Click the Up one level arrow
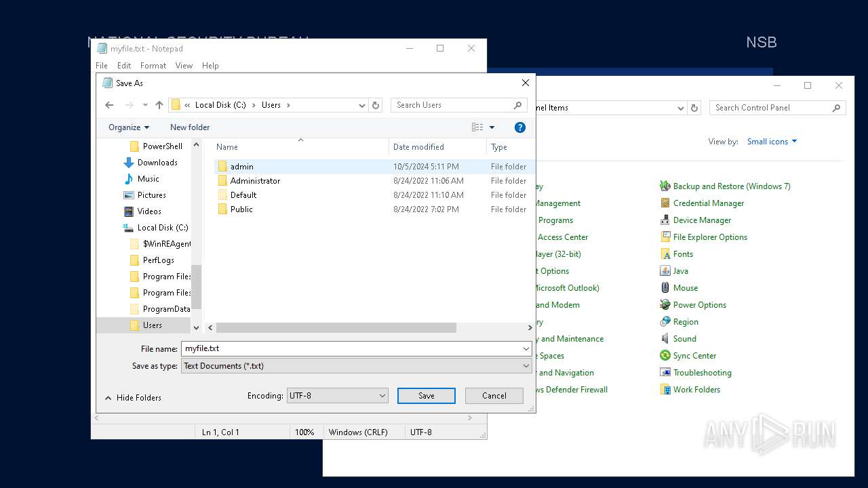 tap(159, 105)
